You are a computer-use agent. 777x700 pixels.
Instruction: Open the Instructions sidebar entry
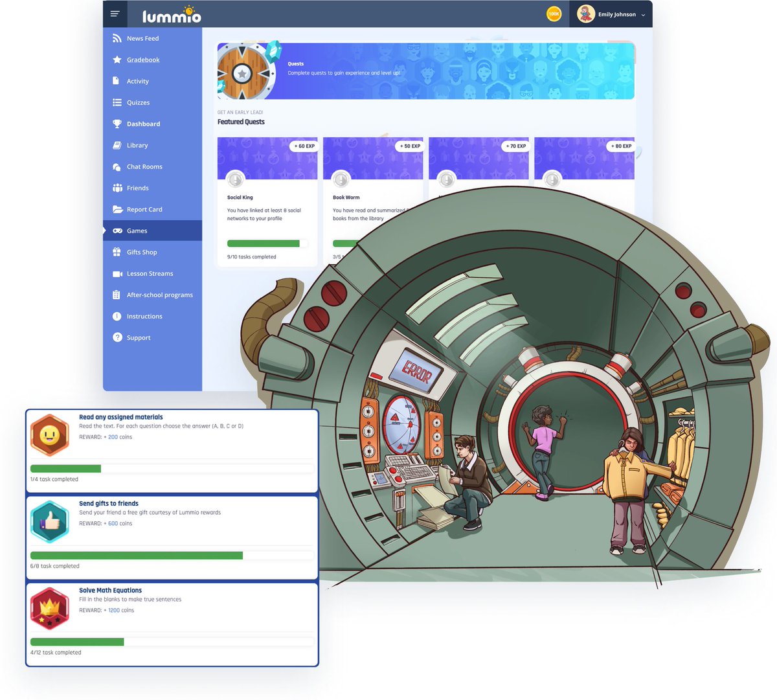(152, 316)
